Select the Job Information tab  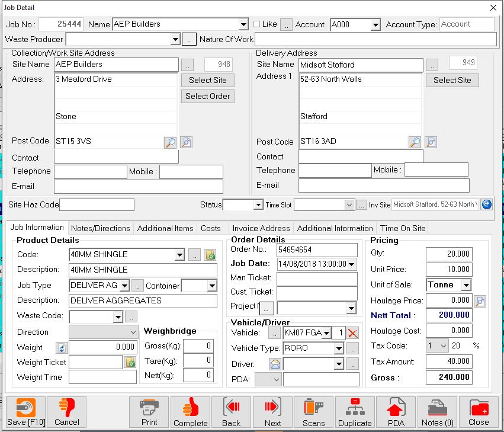tap(37, 228)
